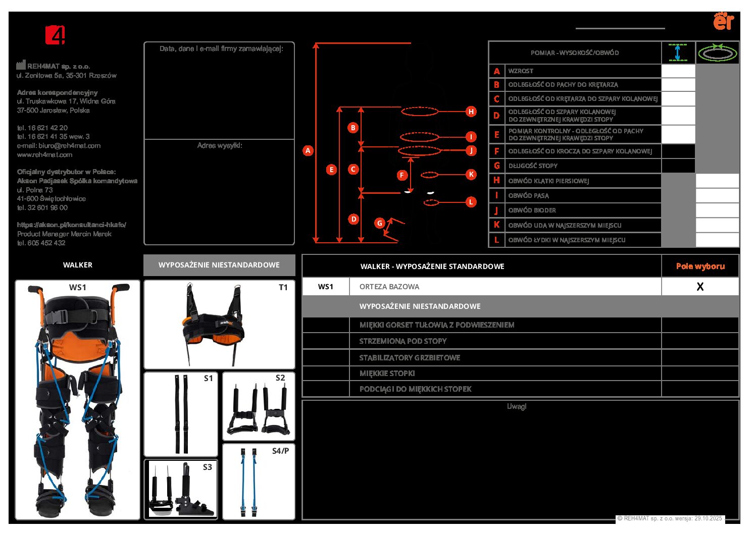The height and width of the screenshot is (534, 756).
Task: Select the red H marker for chest circumference
Action: coord(471,112)
